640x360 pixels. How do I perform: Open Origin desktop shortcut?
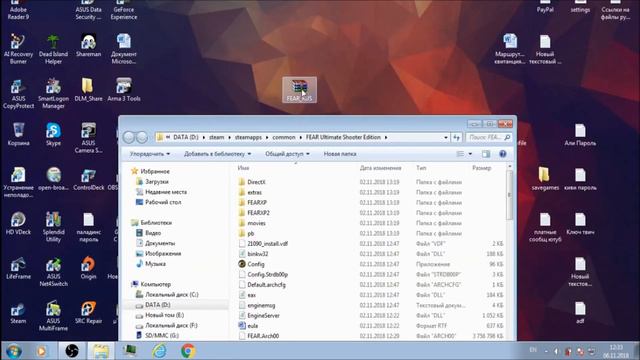89,268
